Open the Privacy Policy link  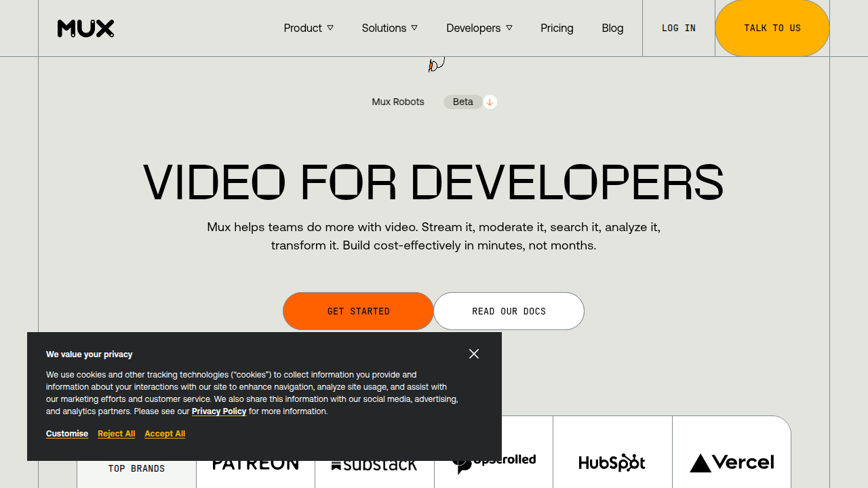(x=219, y=411)
